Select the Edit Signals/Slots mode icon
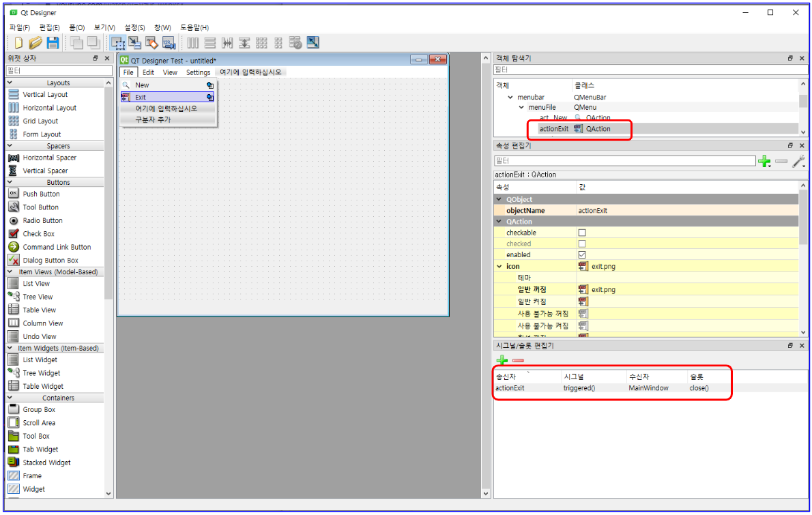Viewport: 812px width, 515px height. (x=134, y=43)
